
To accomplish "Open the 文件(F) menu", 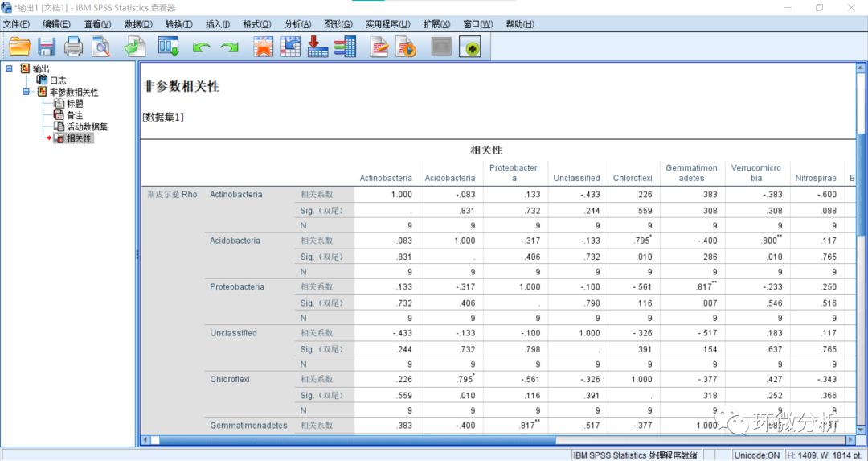I will coord(17,24).
